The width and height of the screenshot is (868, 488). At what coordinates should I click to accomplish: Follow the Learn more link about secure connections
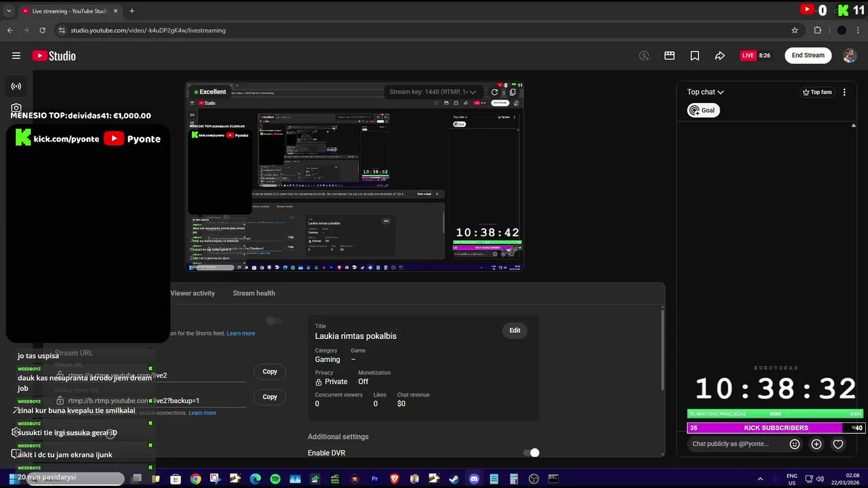pyautogui.click(x=202, y=413)
